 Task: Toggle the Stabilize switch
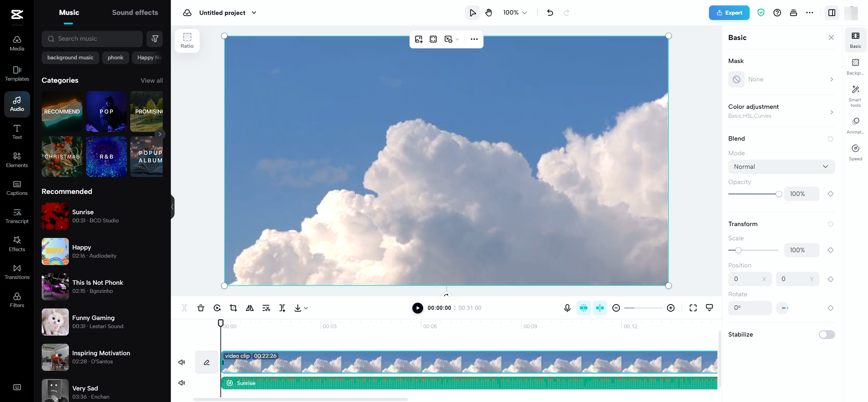click(827, 335)
